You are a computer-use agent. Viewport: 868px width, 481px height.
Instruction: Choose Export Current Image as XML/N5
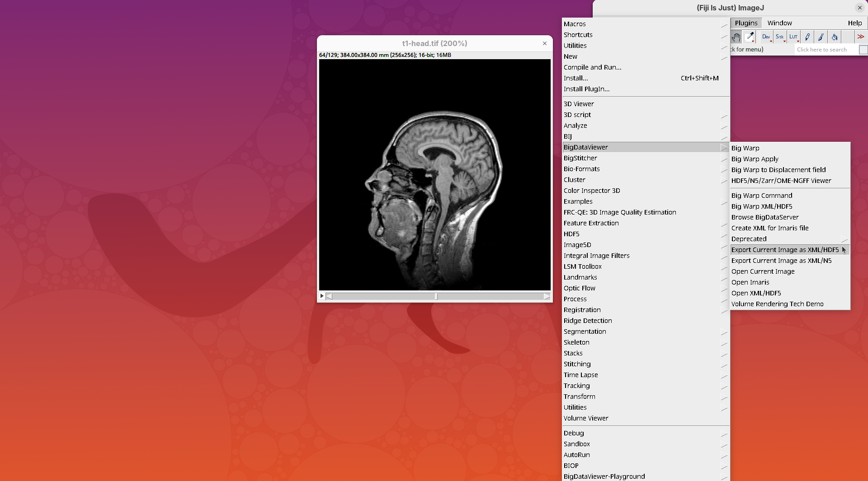781,261
